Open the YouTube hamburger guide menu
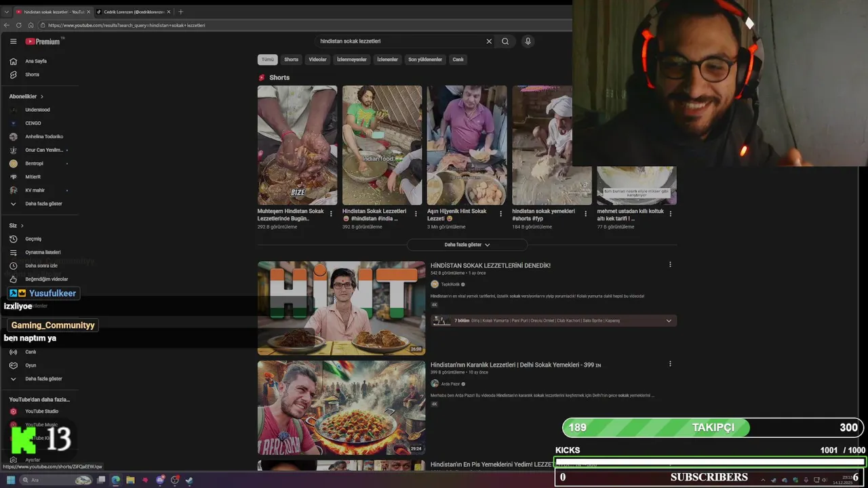Screen dimensions: 868x488 pos(13,41)
